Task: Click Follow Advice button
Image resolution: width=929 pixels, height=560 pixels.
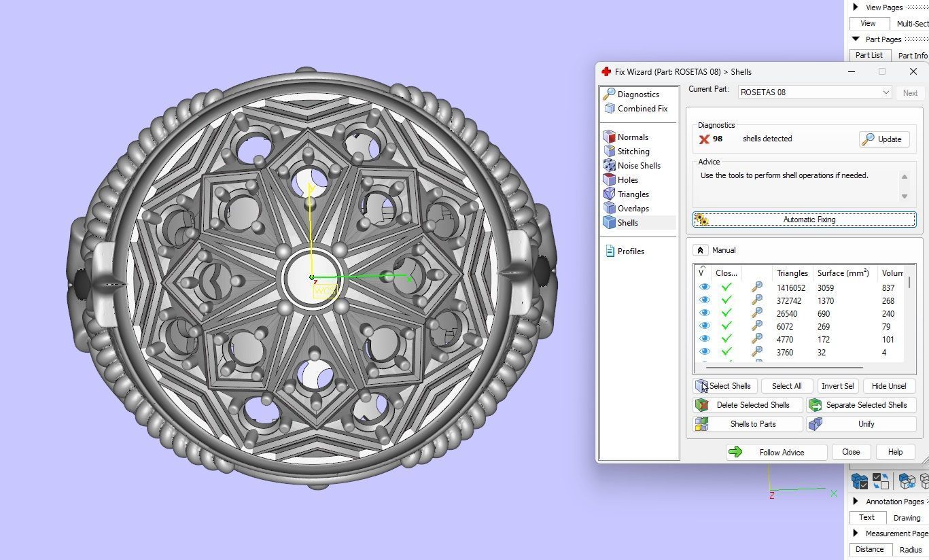Action: pyautogui.click(x=776, y=452)
